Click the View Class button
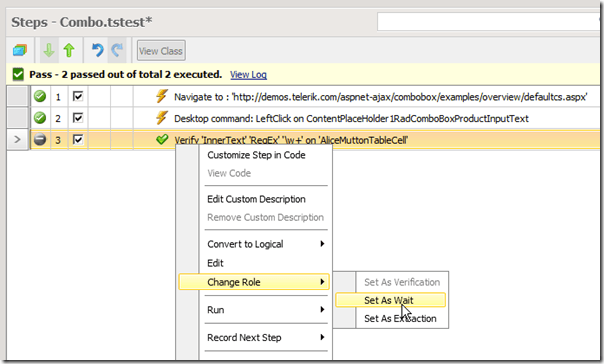This screenshot has height=364, width=604. point(161,51)
